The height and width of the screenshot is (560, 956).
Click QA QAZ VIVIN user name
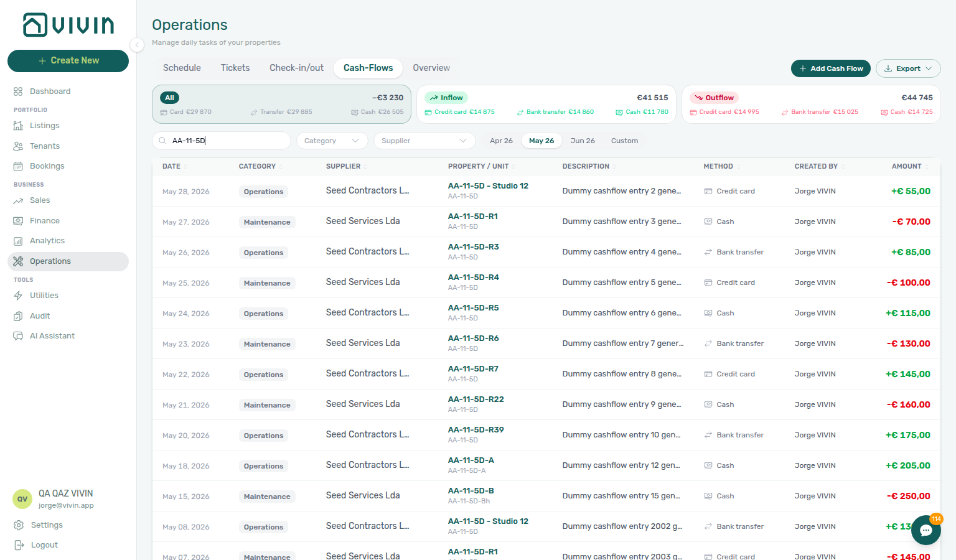(65, 493)
